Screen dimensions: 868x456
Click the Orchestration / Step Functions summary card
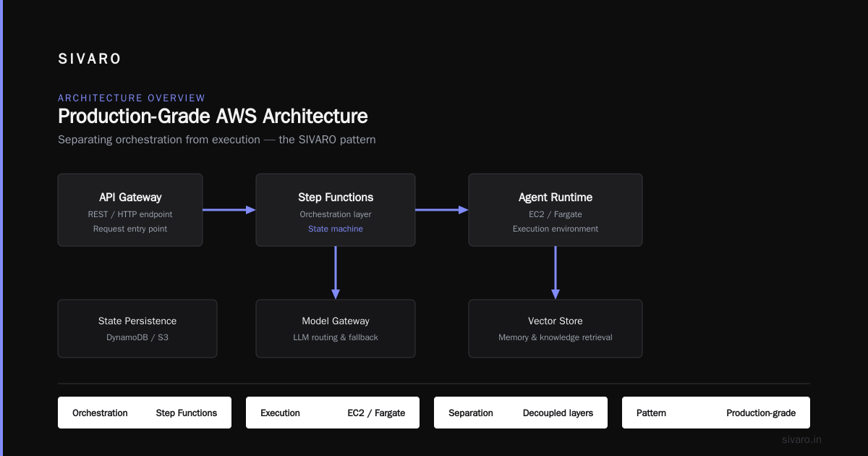pyautogui.click(x=145, y=413)
